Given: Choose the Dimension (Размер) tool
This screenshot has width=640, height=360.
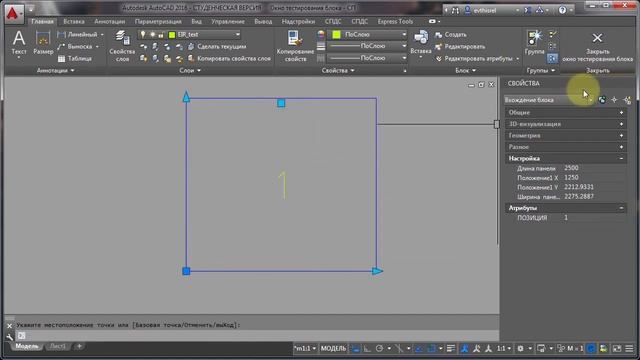Looking at the screenshot, I should tap(43, 43).
